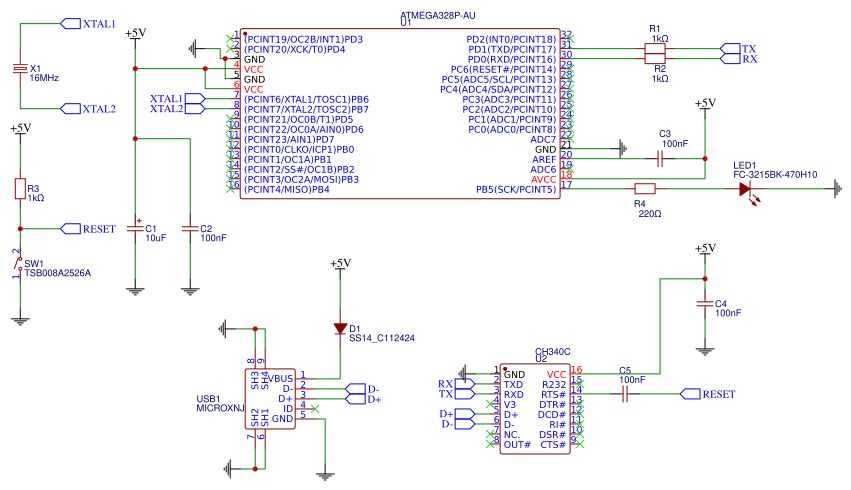Select the SW1 push-button switch symbol

[19, 264]
